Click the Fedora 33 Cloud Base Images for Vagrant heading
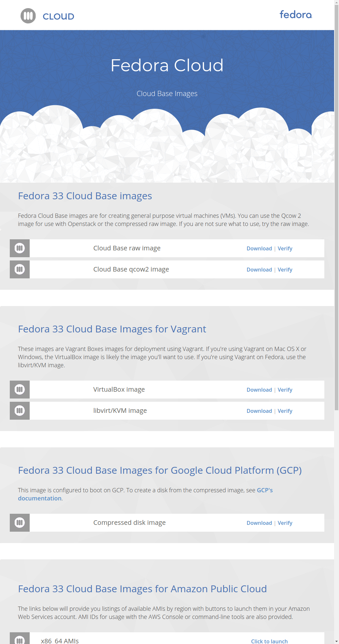The height and width of the screenshot is (644, 339). tap(112, 329)
